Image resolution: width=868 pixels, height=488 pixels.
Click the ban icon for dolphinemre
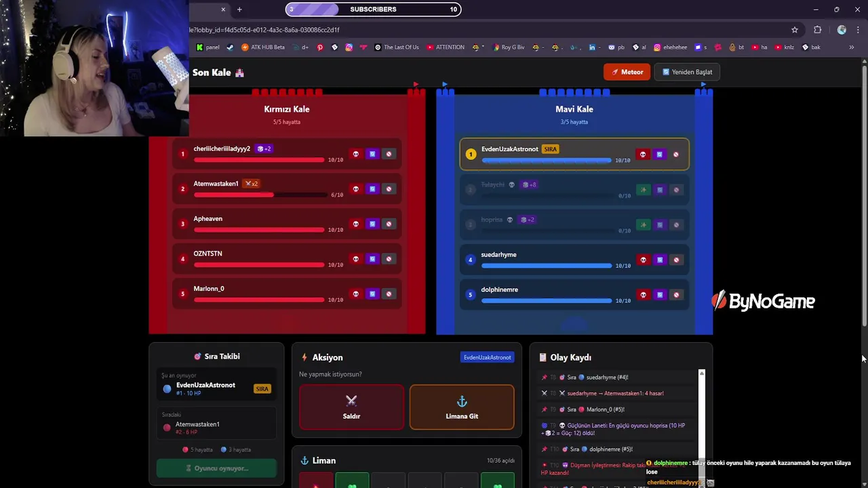click(676, 295)
